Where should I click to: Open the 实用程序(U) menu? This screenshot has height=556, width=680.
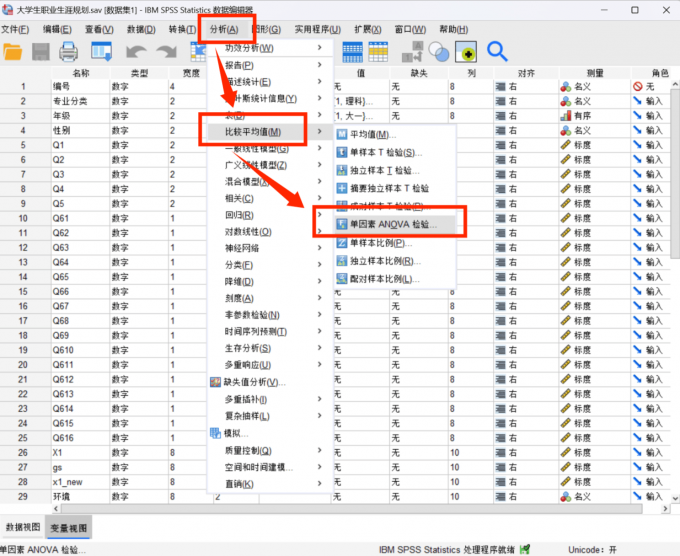coord(317,29)
